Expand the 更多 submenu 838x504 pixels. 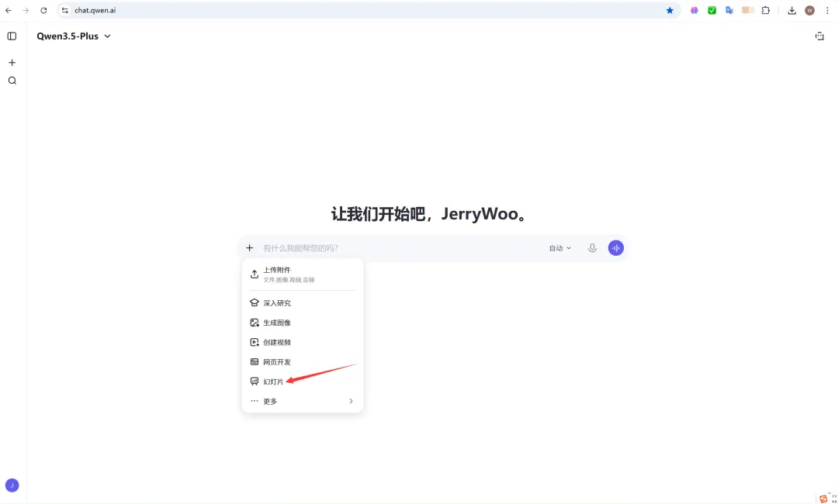pyautogui.click(x=303, y=401)
